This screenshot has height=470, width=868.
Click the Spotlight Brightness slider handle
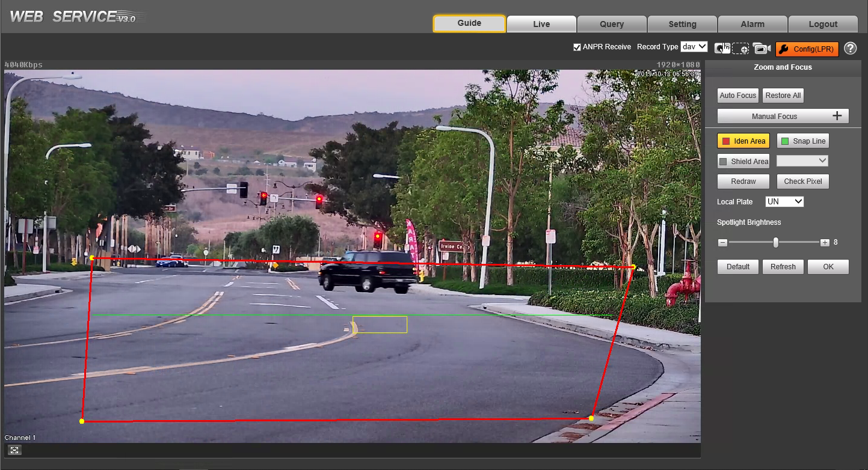point(776,242)
